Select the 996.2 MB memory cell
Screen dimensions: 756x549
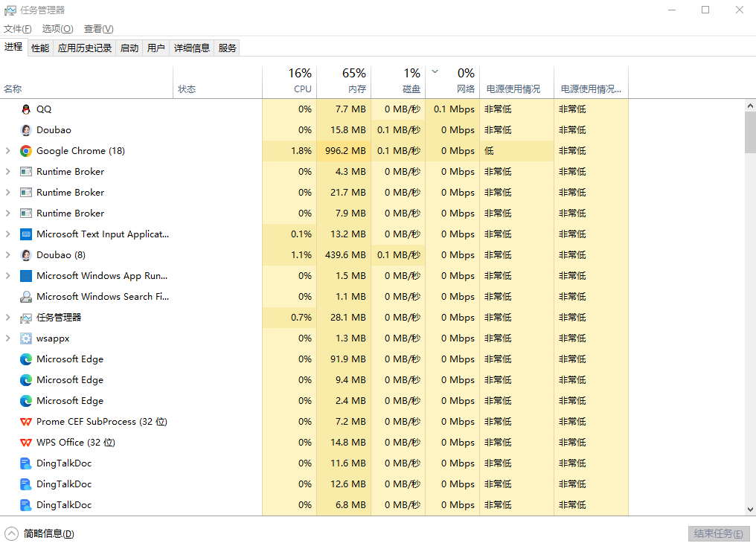click(345, 151)
